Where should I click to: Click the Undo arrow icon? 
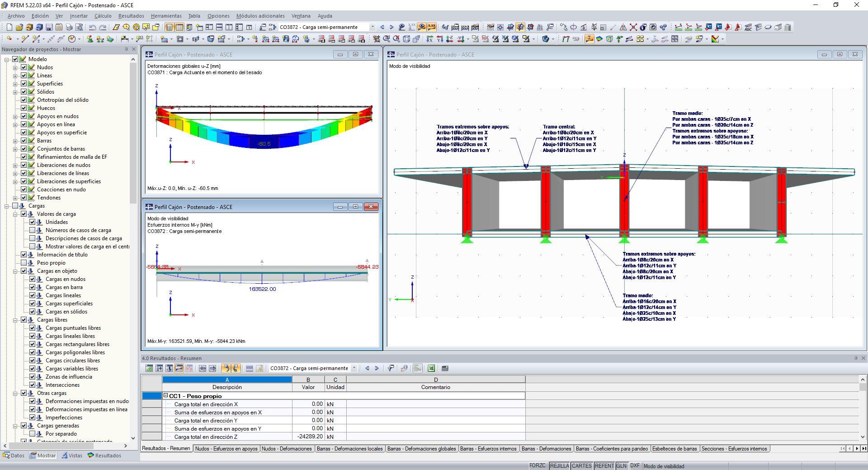tap(93, 27)
